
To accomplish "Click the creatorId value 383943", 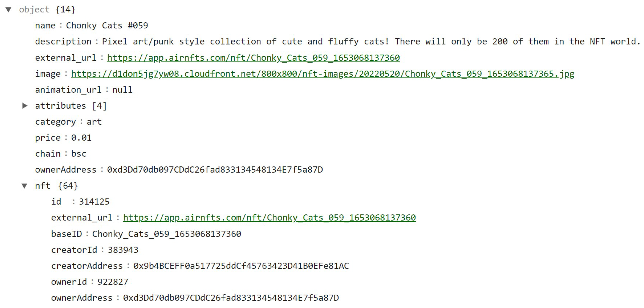I will point(123,250).
